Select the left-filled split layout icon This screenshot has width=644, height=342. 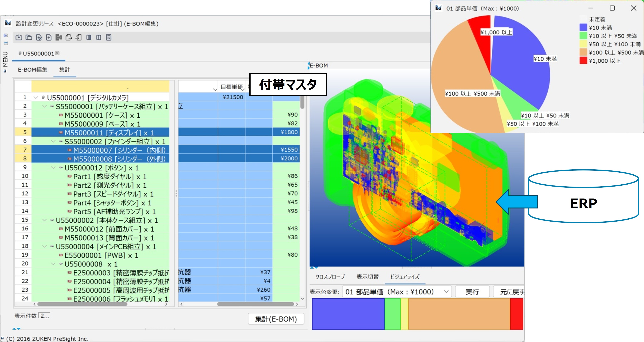(89, 38)
